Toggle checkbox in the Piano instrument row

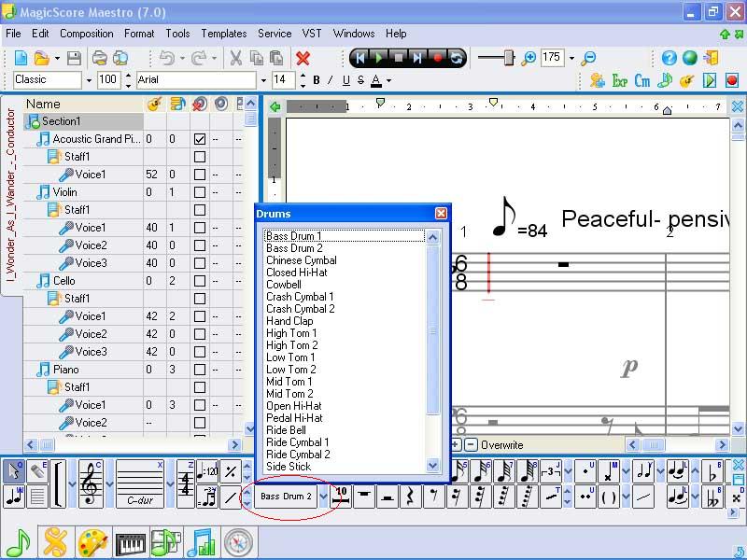[200, 370]
